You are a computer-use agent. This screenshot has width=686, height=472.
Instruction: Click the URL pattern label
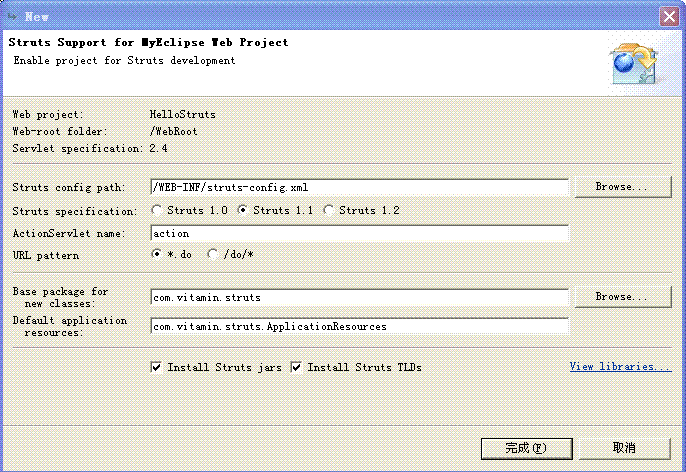tap(46, 255)
